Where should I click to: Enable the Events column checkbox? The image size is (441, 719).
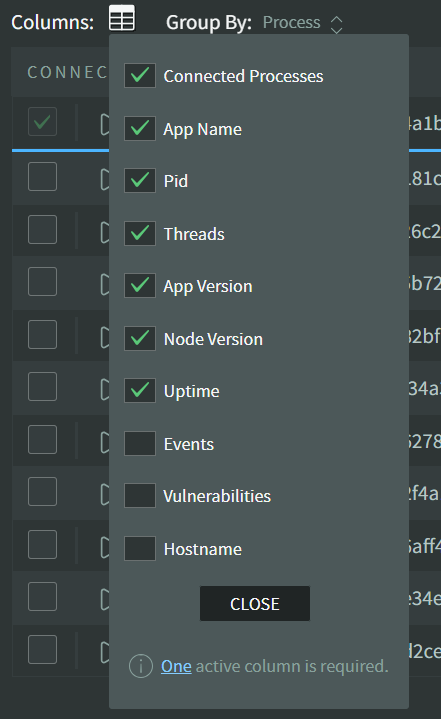(140, 443)
